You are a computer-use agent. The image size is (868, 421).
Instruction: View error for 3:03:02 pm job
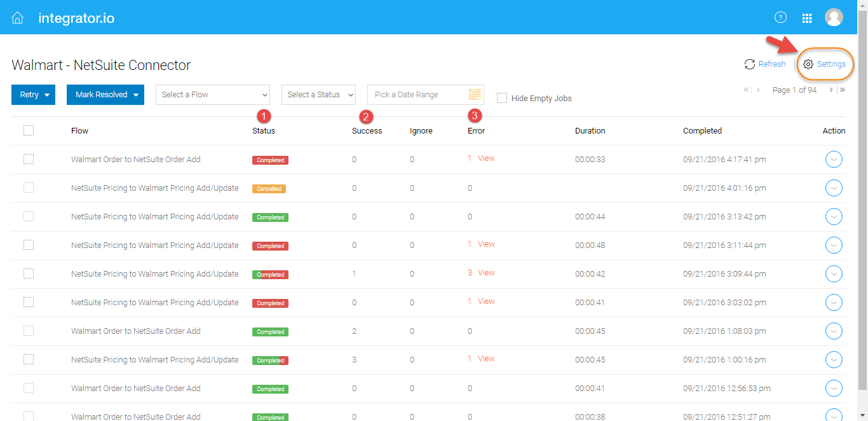pyautogui.click(x=486, y=301)
